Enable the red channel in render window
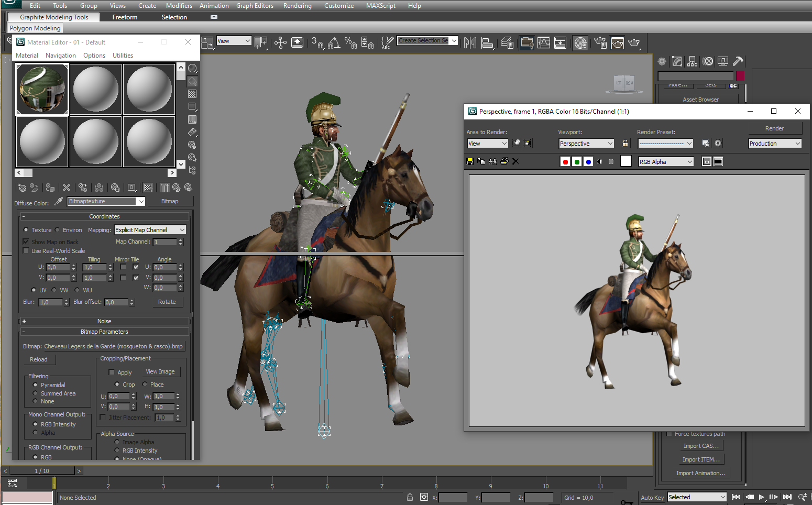This screenshot has height=505, width=812. click(565, 161)
